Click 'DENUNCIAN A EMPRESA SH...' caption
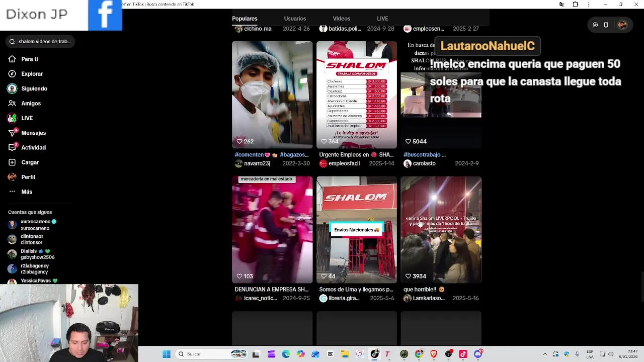The height and width of the screenshot is (362, 644). [x=271, y=290]
